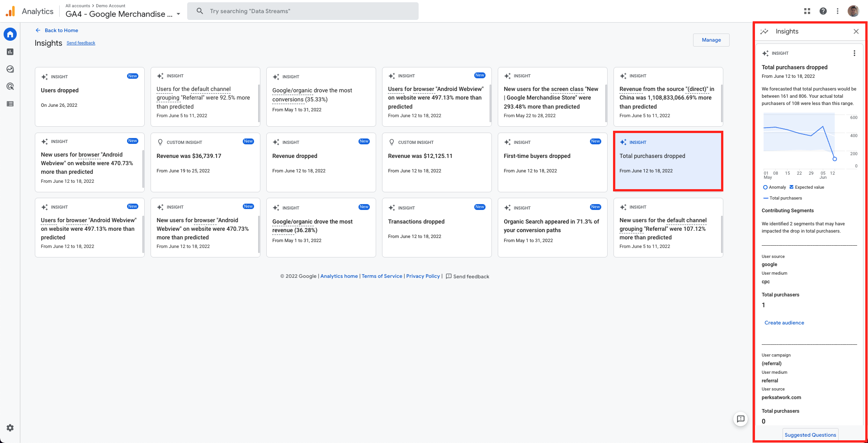This screenshot has width=868, height=443.
Task: Open the Help question mark icon
Action: pyautogui.click(x=823, y=11)
